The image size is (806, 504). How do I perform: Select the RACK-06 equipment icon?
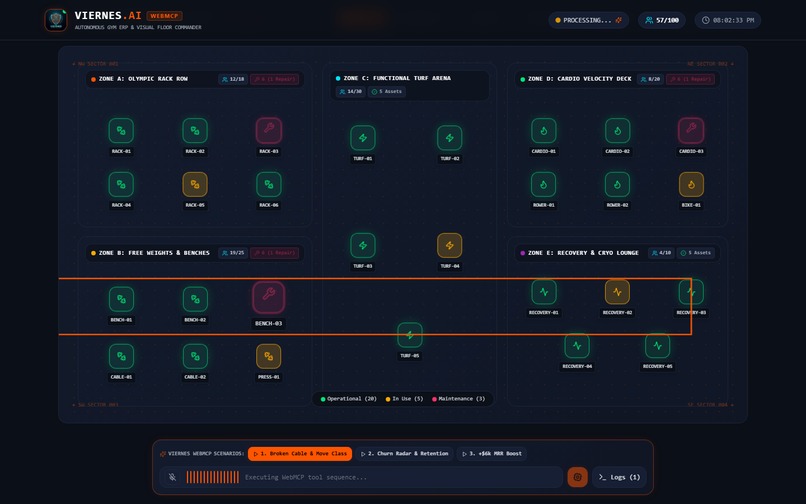tap(269, 184)
